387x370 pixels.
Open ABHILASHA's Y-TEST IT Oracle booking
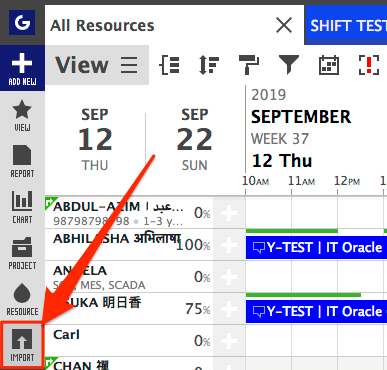coord(316,247)
